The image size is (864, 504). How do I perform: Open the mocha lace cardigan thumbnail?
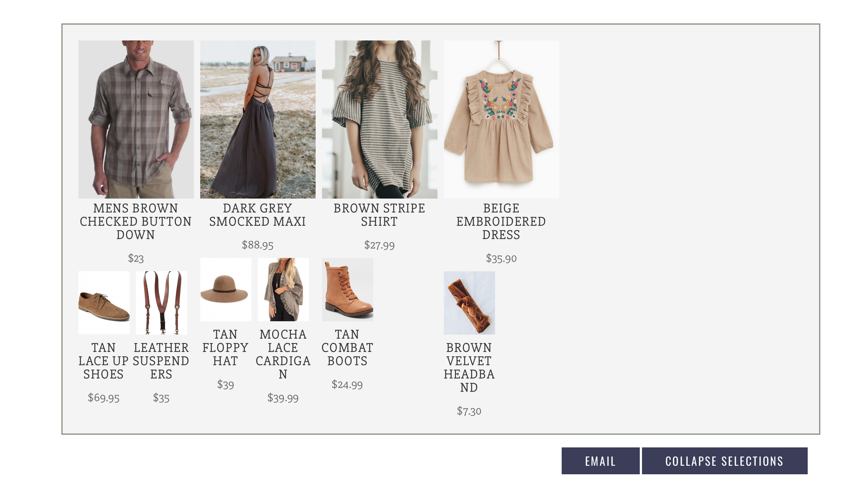pyautogui.click(x=283, y=289)
